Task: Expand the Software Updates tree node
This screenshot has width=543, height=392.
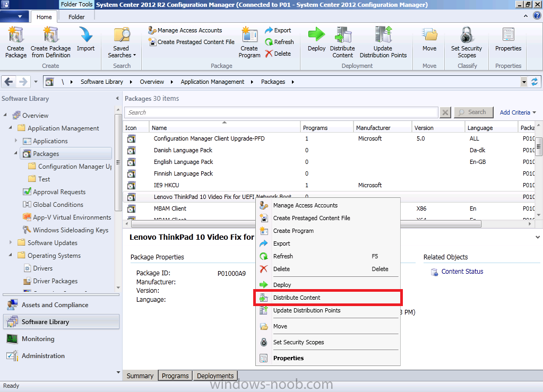Action: (x=11, y=242)
